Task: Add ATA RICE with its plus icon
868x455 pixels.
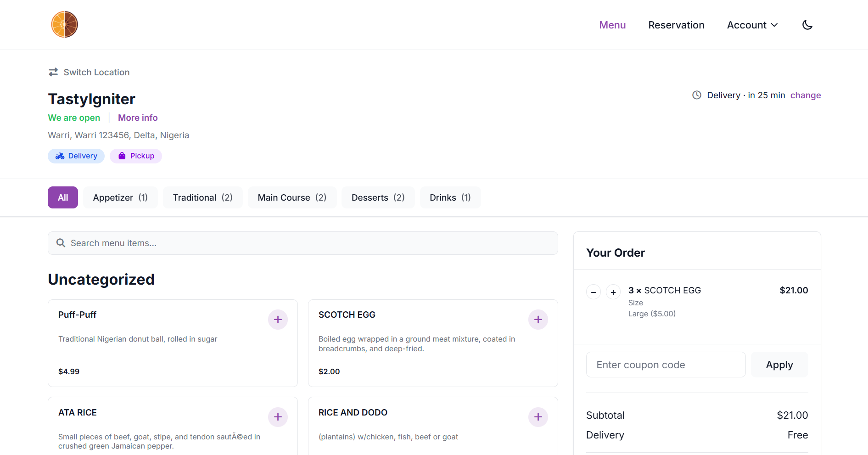Action: 278,417
